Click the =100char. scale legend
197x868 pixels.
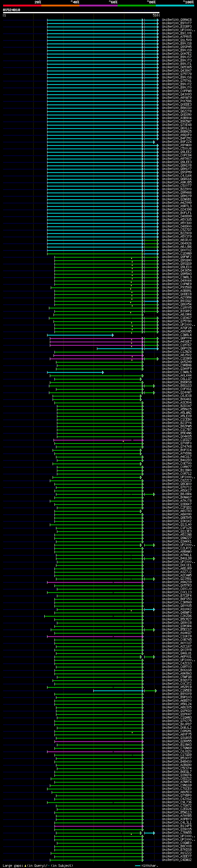click(x=147, y=866)
